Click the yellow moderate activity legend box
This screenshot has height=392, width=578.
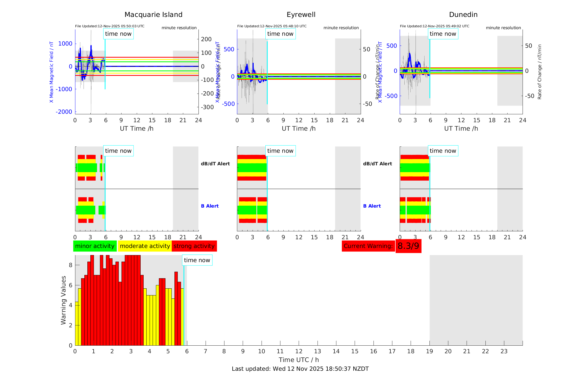pyautogui.click(x=145, y=246)
